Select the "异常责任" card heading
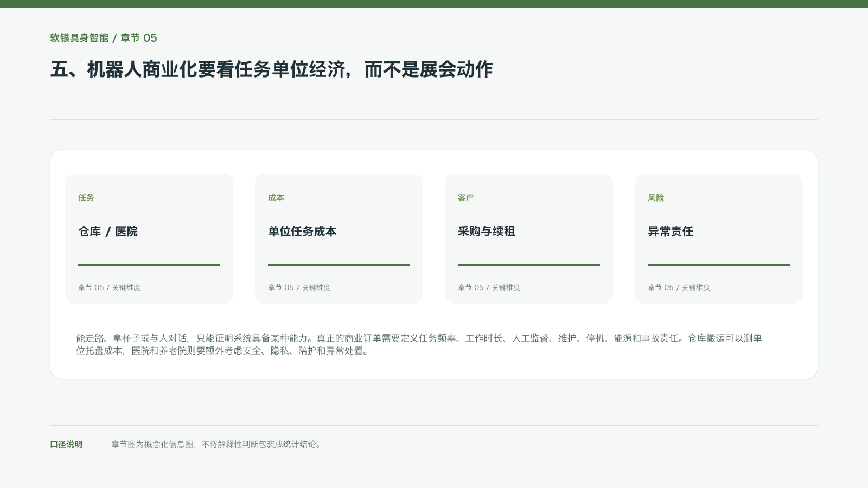 click(671, 232)
